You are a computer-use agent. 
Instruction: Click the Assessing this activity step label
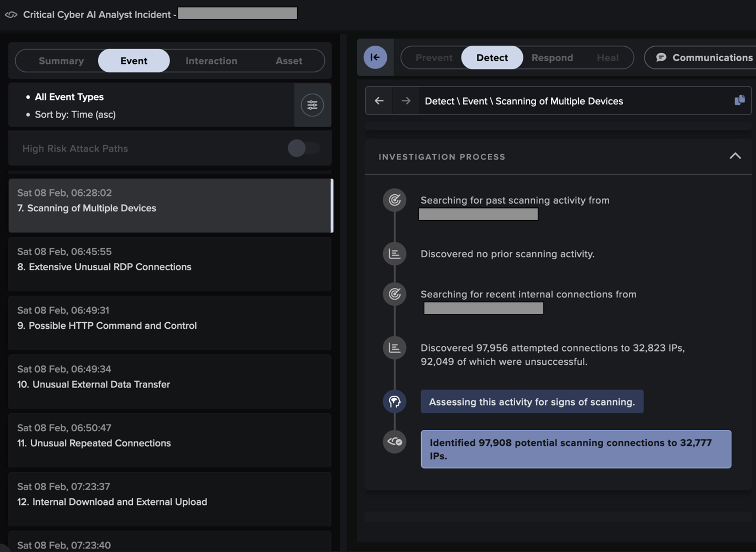click(x=532, y=402)
